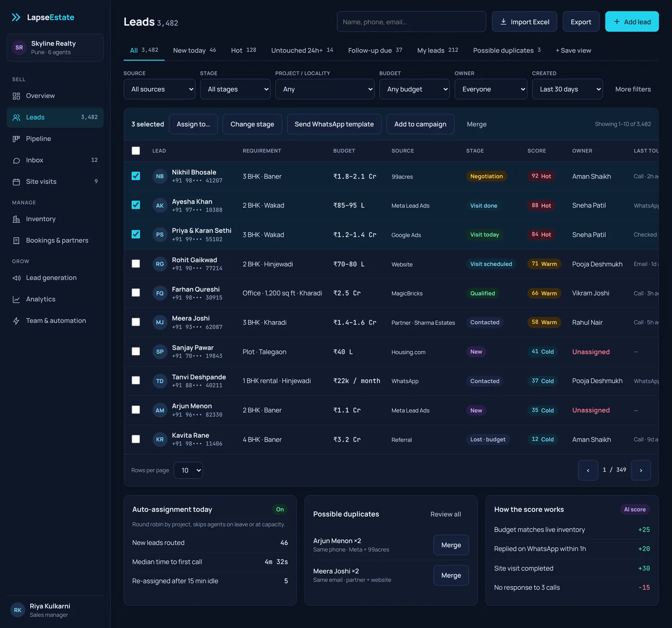
Task: Uncheck Priya & Karan Sethi's checkbox
Action: 136,234
